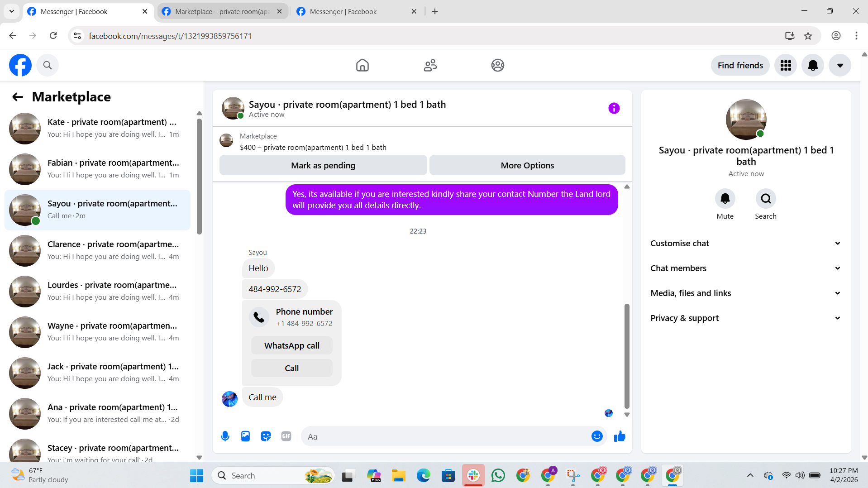868x488 pixels.
Task: Open Lourdes's private room conversation
Action: tap(97, 292)
